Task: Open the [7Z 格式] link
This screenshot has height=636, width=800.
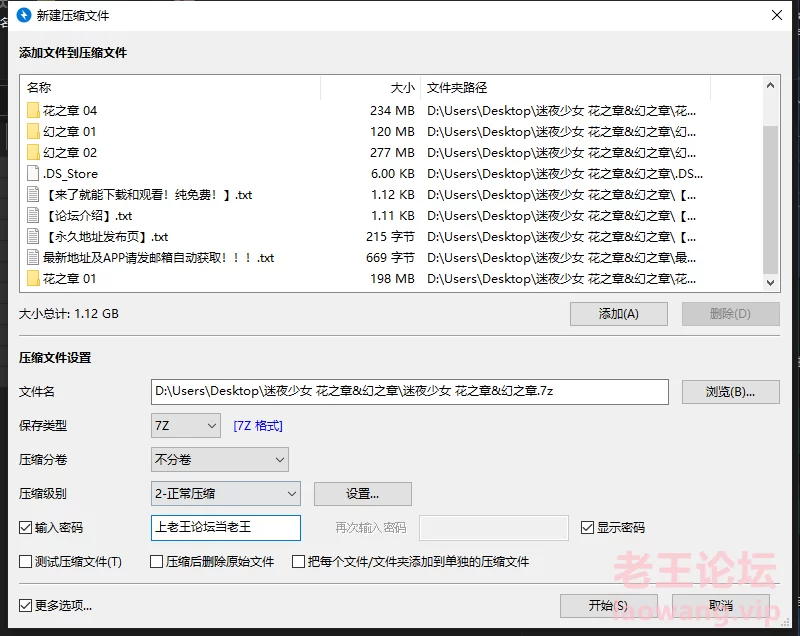Action: (x=258, y=425)
